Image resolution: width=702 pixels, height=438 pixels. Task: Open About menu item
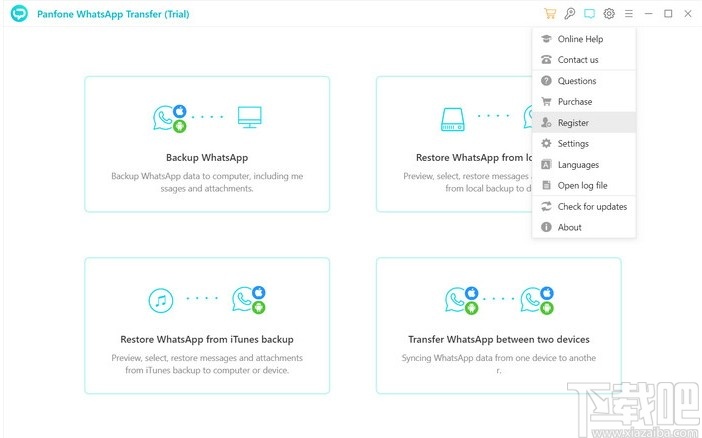[584, 227]
